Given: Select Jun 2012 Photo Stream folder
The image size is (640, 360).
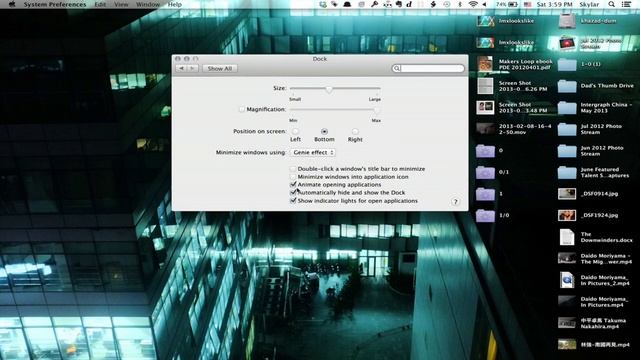Looking at the screenshot, I should 567,151.
